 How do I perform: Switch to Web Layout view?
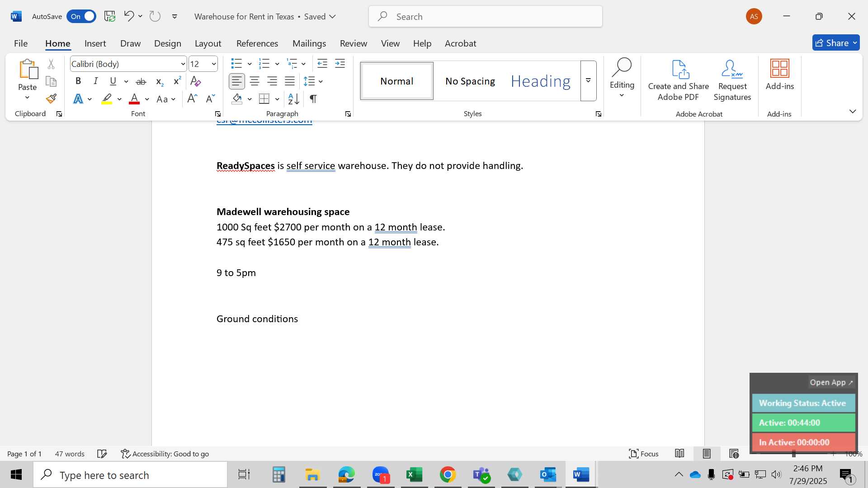(x=734, y=454)
